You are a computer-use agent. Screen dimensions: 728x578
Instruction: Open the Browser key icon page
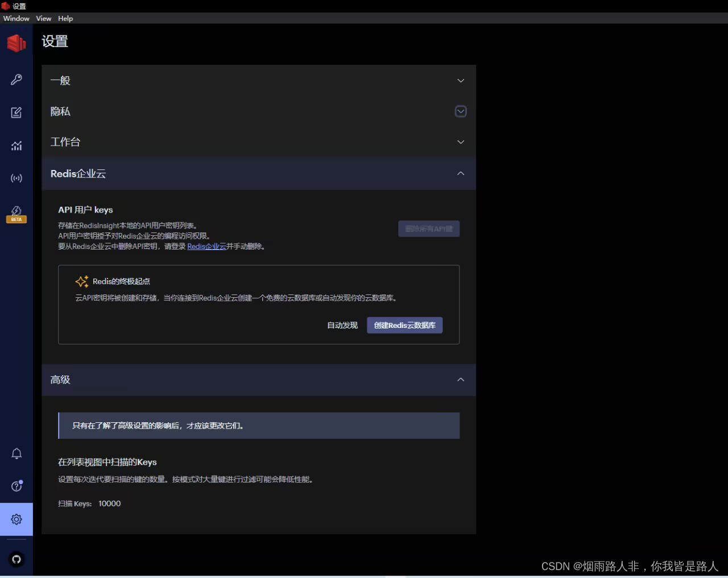16,80
